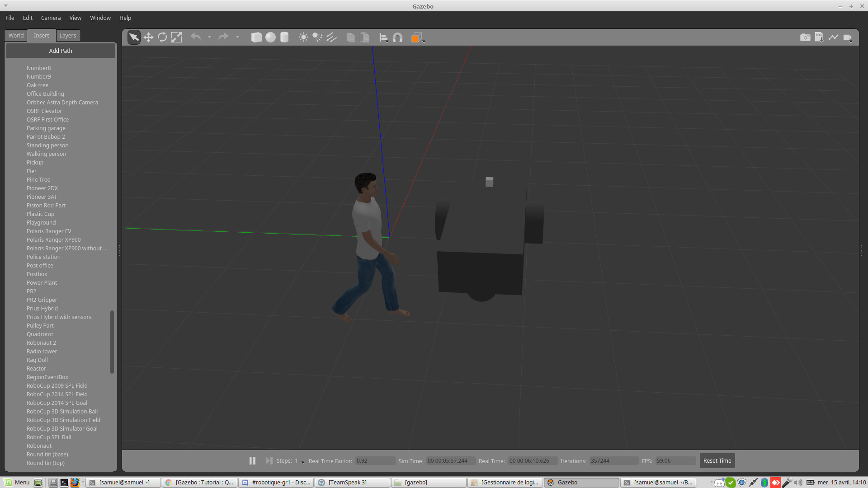The height and width of the screenshot is (488, 868).
Task: Open the Camera menu
Action: 51,18
